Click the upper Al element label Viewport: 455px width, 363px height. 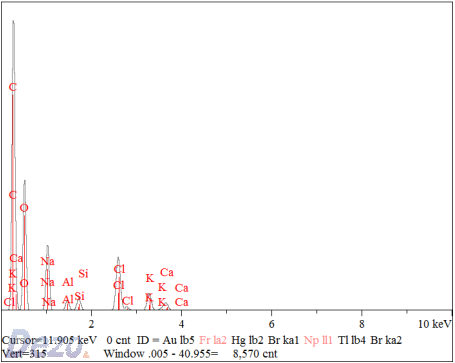point(68,282)
